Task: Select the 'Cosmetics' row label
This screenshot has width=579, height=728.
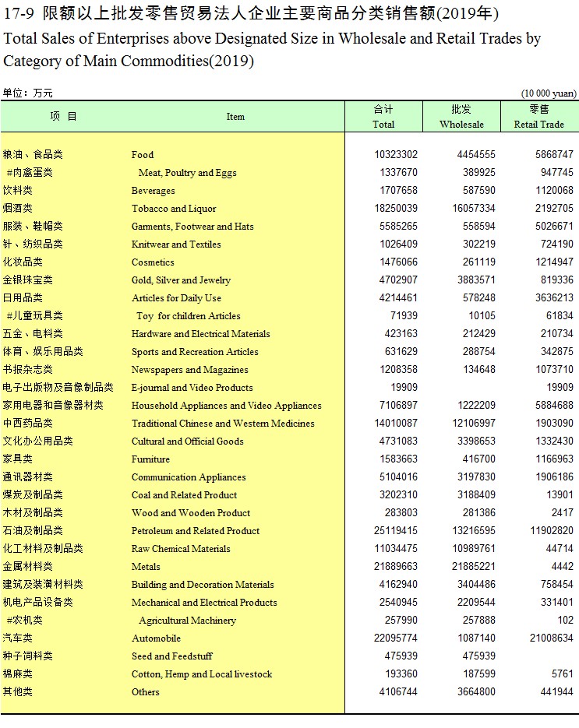Action: click(153, 262)
